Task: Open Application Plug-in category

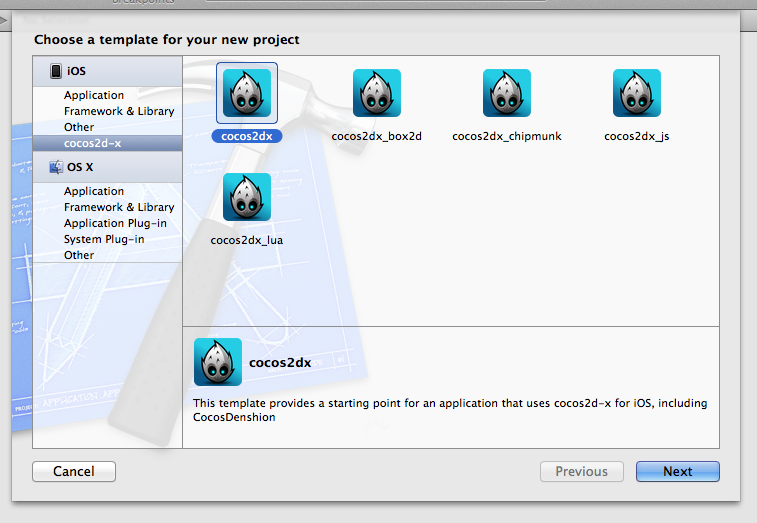Action: (x=115, y=223)
